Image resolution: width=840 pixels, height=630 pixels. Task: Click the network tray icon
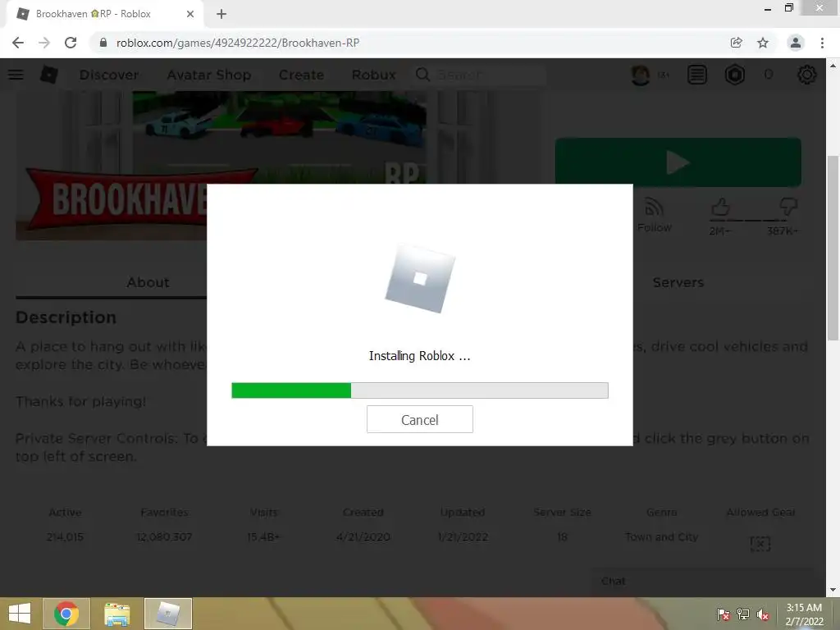[x=743, y=614]
